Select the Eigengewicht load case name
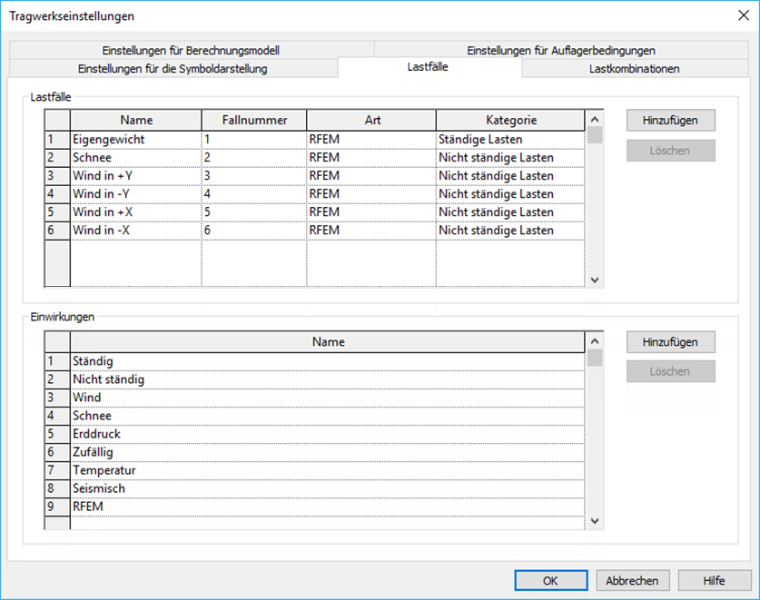The width and height of the screenshot is (760, 600). pos(136,140)
